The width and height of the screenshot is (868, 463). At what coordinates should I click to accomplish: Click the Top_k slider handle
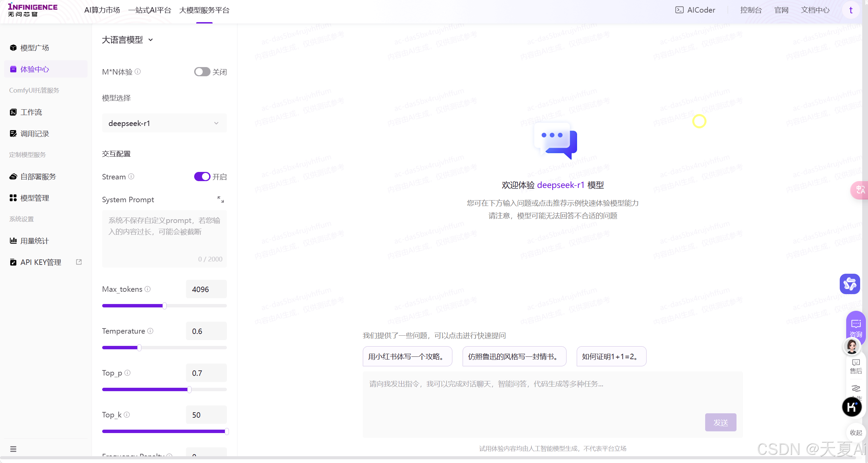coord(227,431)
